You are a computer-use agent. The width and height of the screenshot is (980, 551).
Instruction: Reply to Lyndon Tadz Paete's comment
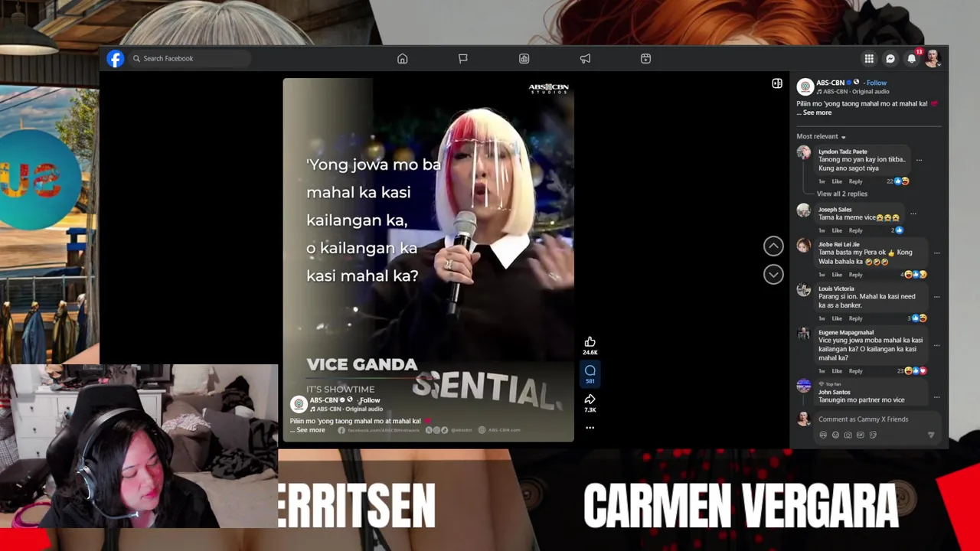855,181
